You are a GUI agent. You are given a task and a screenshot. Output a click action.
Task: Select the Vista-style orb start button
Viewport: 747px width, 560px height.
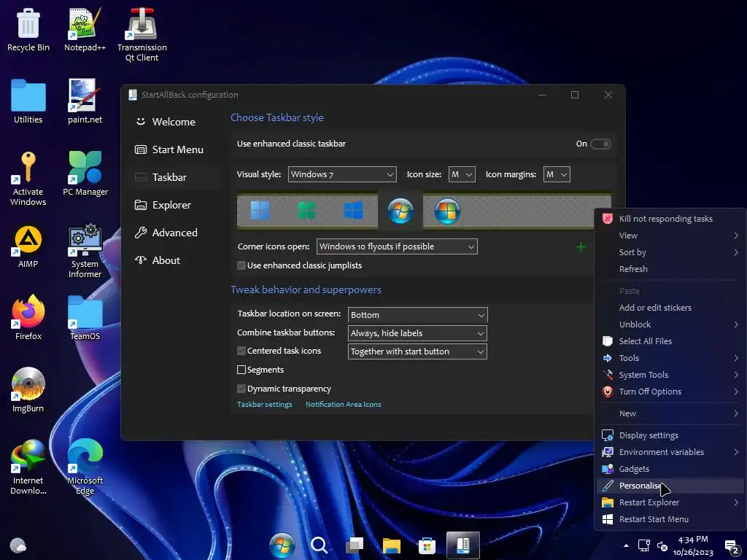pyautogui.click(x=447, y=211)
